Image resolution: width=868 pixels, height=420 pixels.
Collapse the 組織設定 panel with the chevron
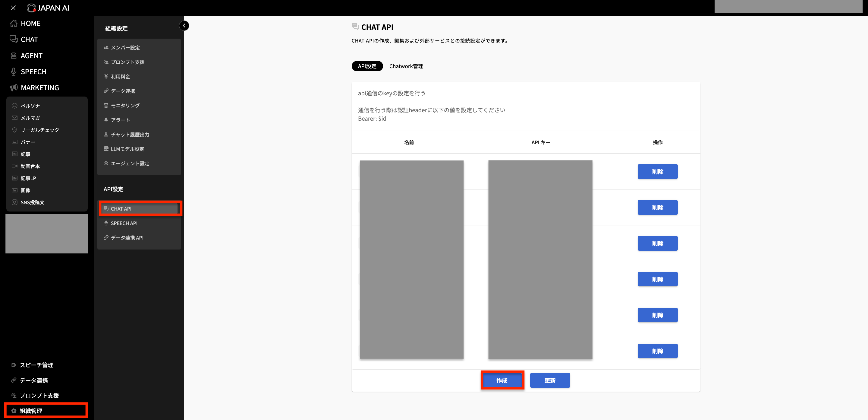[184, 25]
